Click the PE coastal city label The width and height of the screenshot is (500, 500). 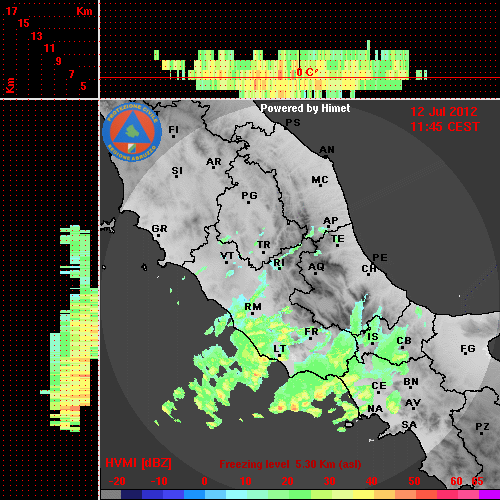[x=380, y=258]
